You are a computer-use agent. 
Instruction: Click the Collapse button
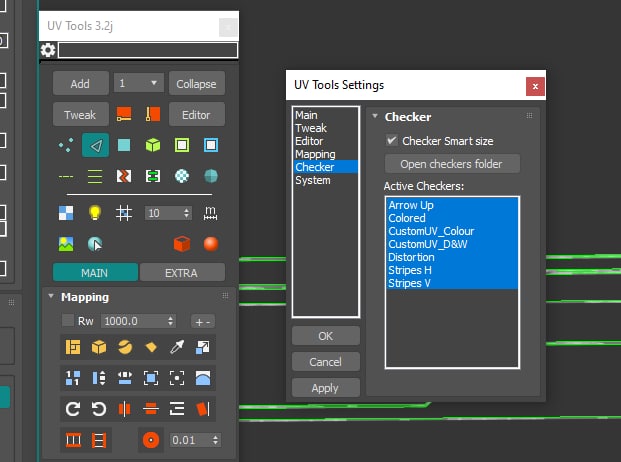coord(196,84)
